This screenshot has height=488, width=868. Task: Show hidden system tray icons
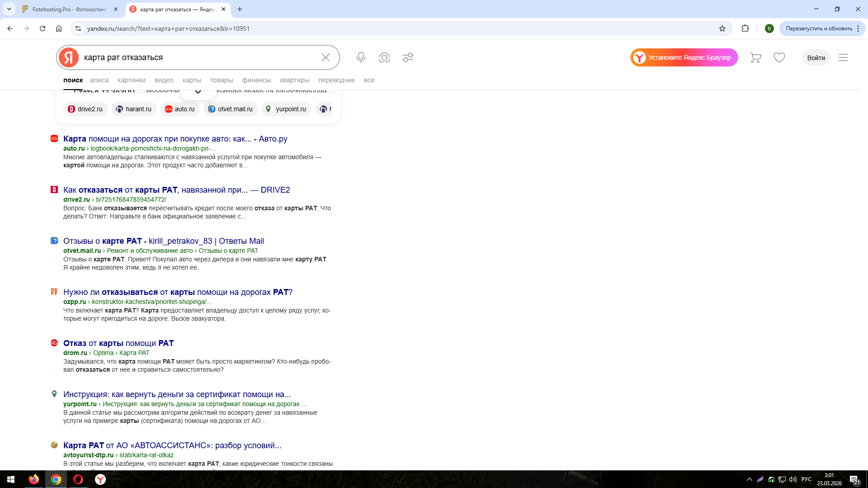(x=749, y=479)
